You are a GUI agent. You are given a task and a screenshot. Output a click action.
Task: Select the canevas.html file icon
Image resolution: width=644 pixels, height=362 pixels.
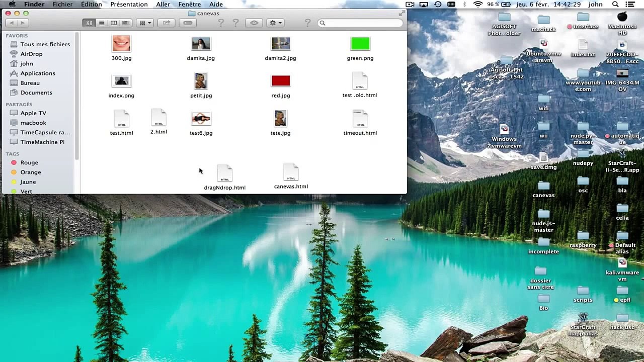[291, 172]
